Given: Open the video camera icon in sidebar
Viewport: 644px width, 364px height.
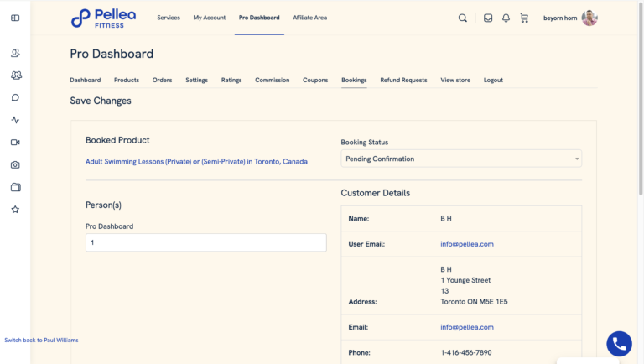Looking at the screenshot, I should tap(15, 142).
